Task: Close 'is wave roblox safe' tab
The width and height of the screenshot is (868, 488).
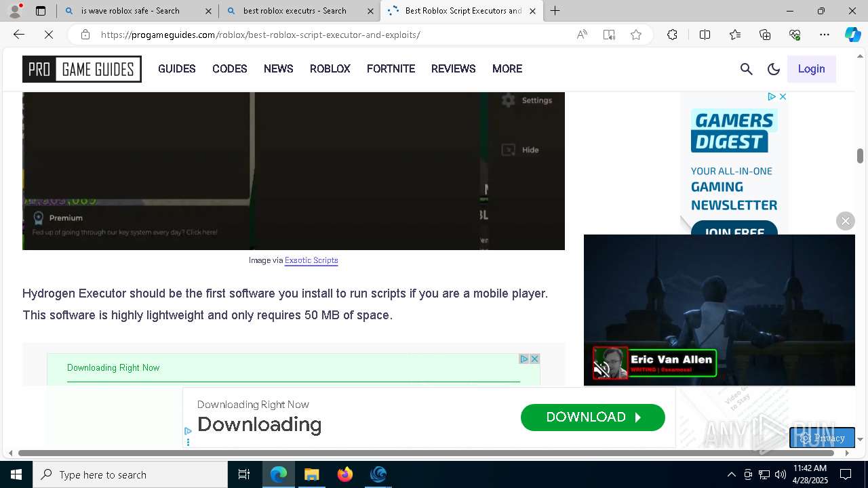Action: 209,11
